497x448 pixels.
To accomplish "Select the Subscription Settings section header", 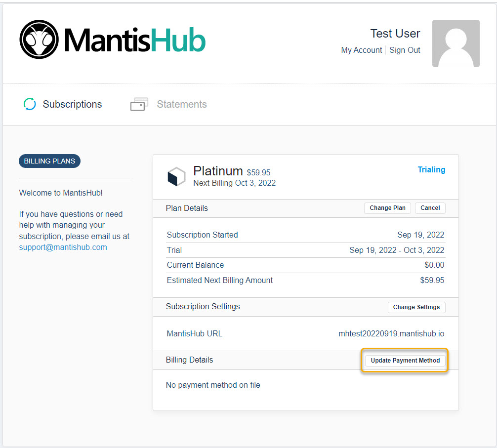I will click(x=203, y=306).
